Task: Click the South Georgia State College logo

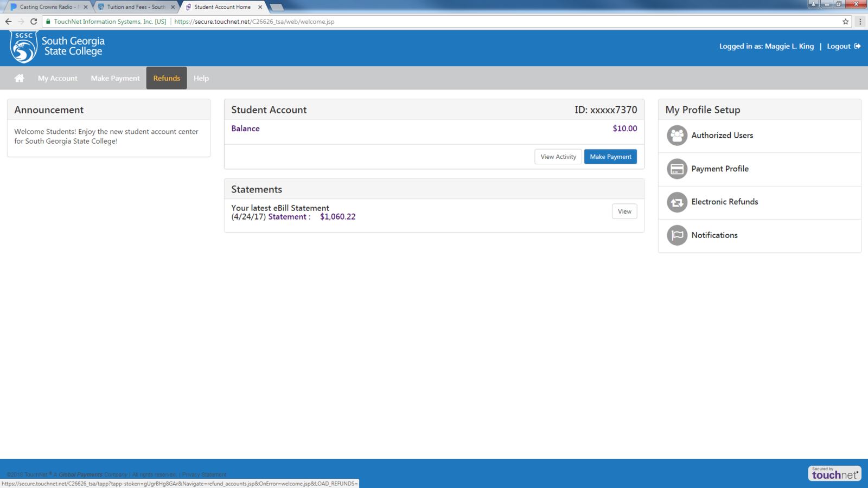Action: 58,47
